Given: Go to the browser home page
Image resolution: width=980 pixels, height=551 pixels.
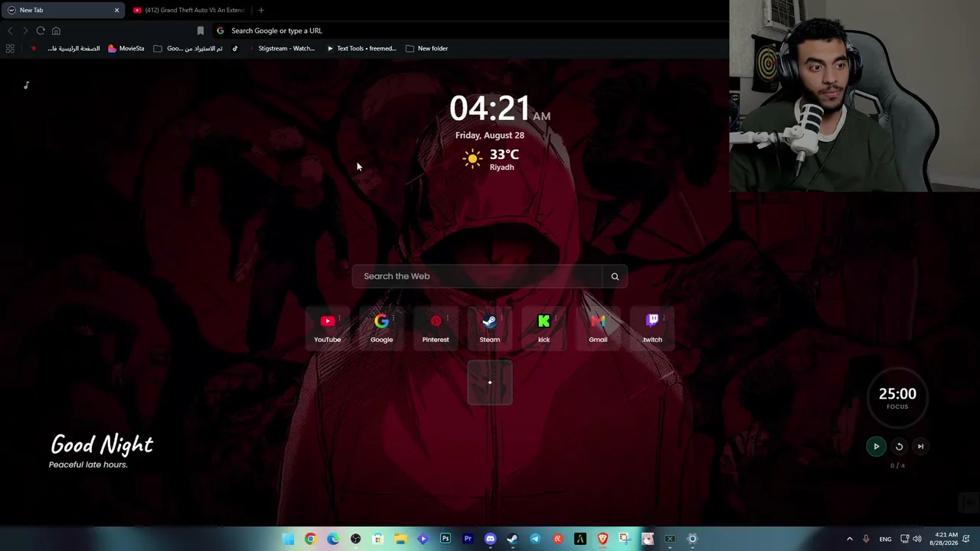Looking at the screenshot, I should [x=56, y=31].
